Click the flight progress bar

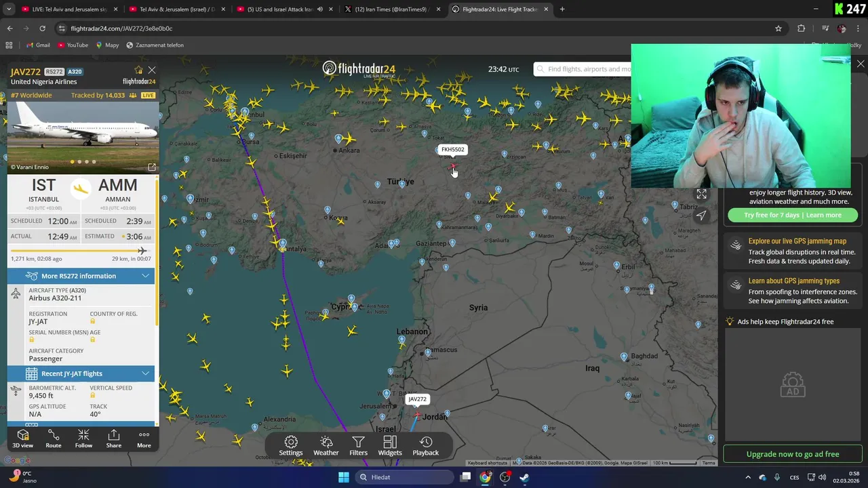[80, 251]
